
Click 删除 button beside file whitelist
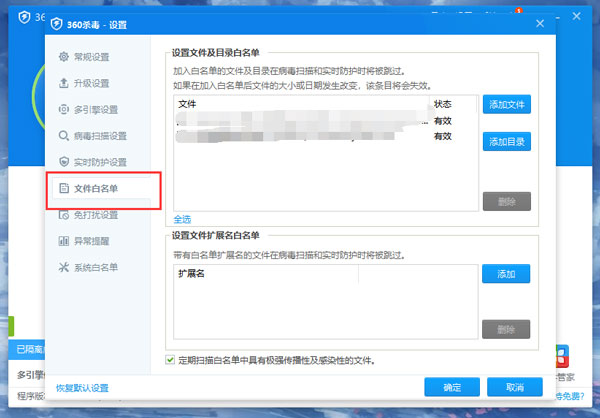click(x=507, y=201)
